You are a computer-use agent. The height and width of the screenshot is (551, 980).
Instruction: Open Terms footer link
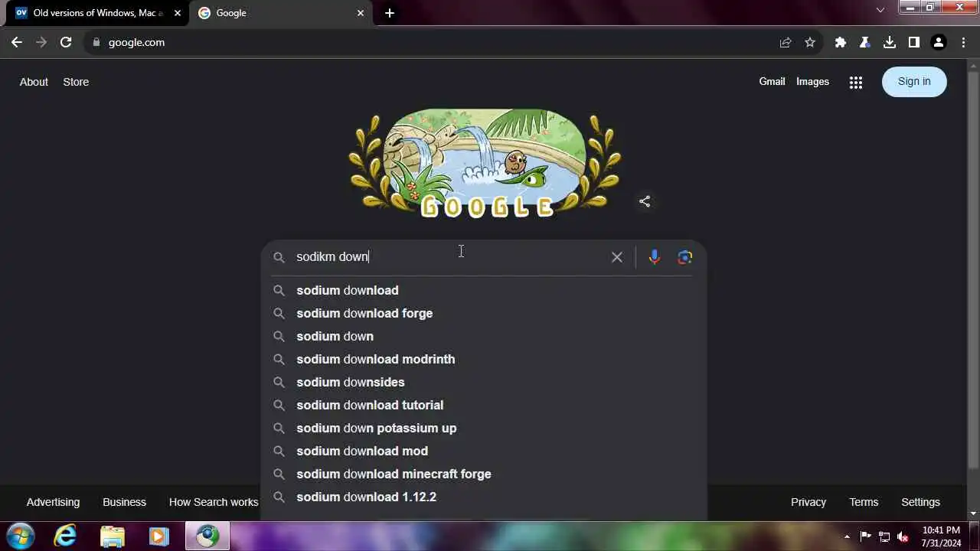click(864, 502)
